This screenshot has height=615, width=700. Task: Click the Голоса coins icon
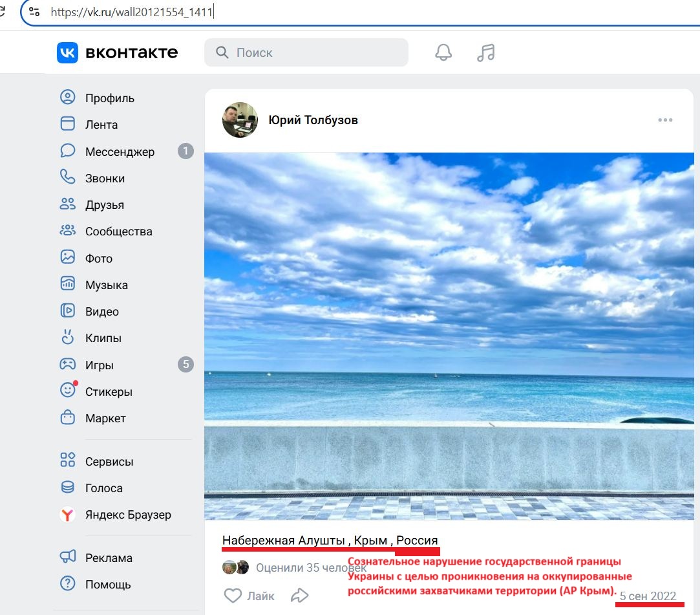pos(67,487)
